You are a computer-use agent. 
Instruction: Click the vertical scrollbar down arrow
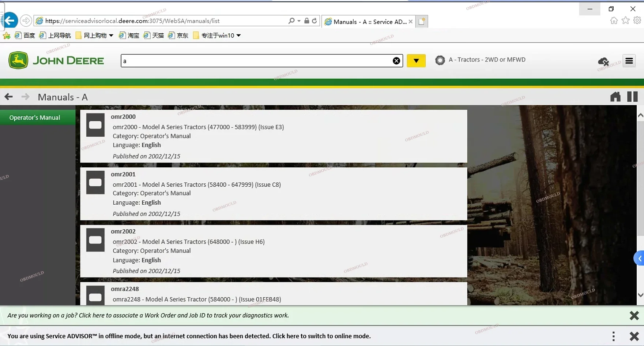640,295
